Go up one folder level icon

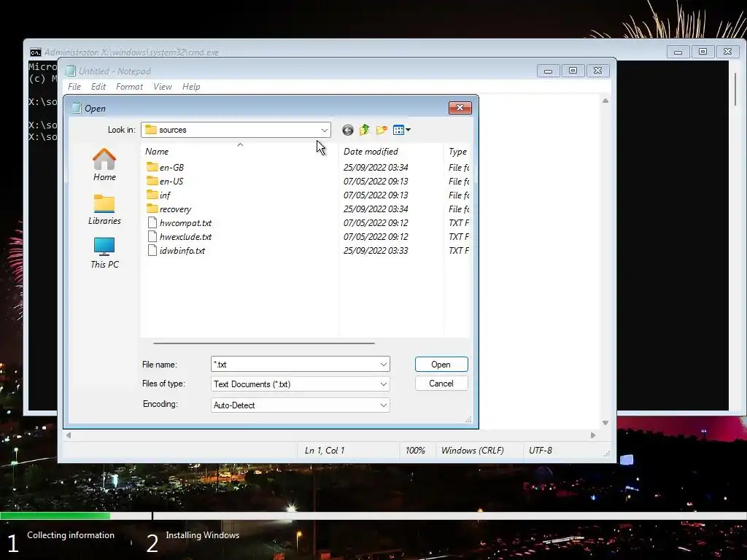[365, 130]
